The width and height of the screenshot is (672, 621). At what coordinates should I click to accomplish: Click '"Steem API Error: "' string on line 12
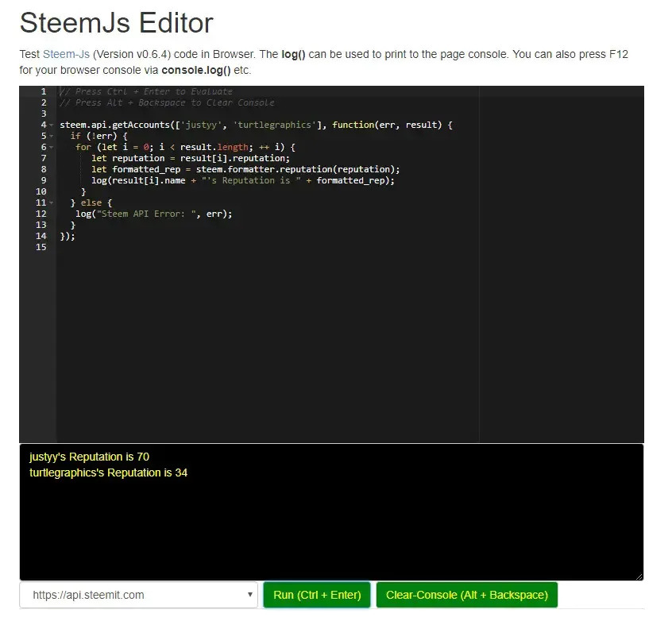(x=149, y=214)
